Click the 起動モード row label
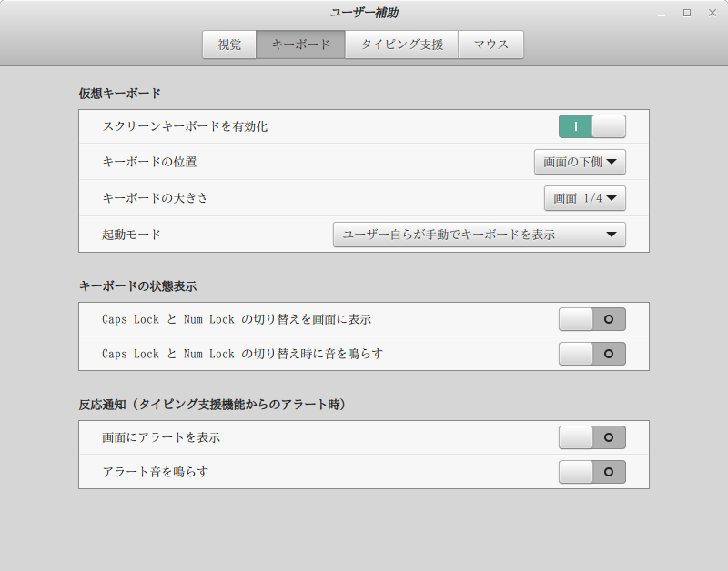Viewport: 728px width, 571px height. [132, 235]
